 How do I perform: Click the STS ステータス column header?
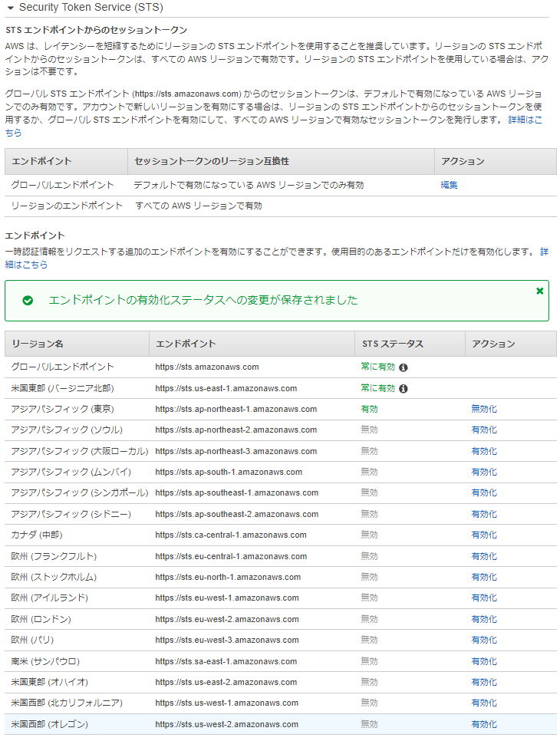coord(410,344)
